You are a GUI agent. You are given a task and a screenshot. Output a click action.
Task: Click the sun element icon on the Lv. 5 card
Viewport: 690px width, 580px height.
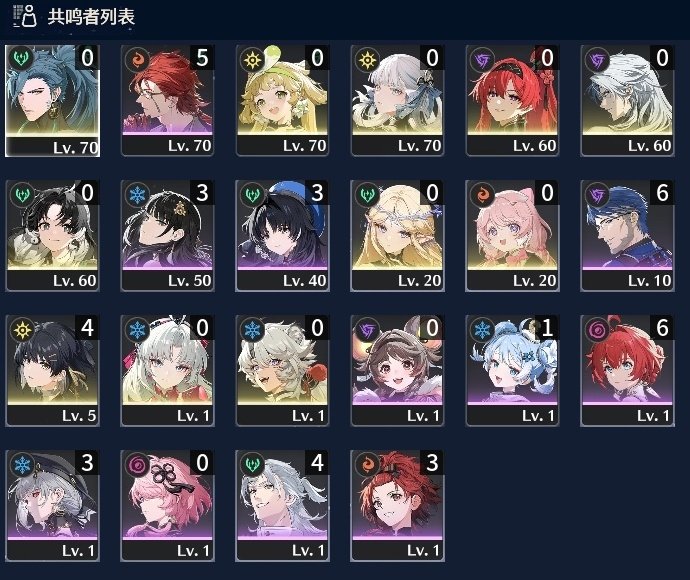[x=22, y=329]
